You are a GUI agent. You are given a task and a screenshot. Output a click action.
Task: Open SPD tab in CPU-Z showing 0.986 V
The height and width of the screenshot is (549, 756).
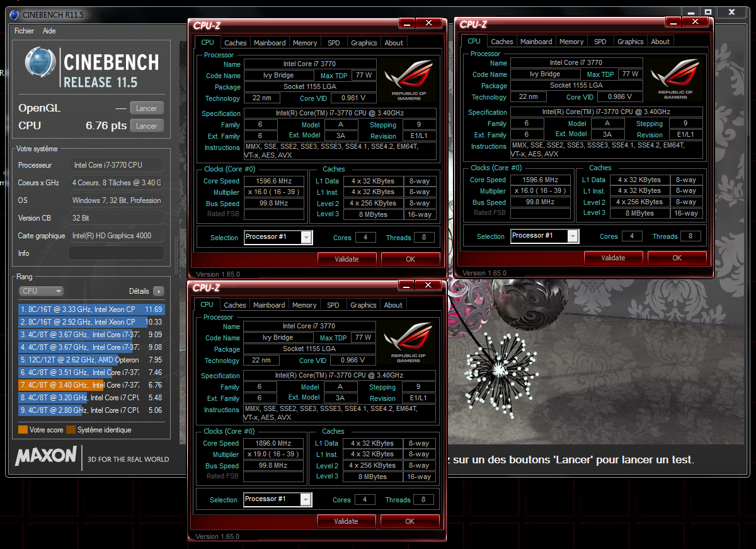click(x=600, y=42)
